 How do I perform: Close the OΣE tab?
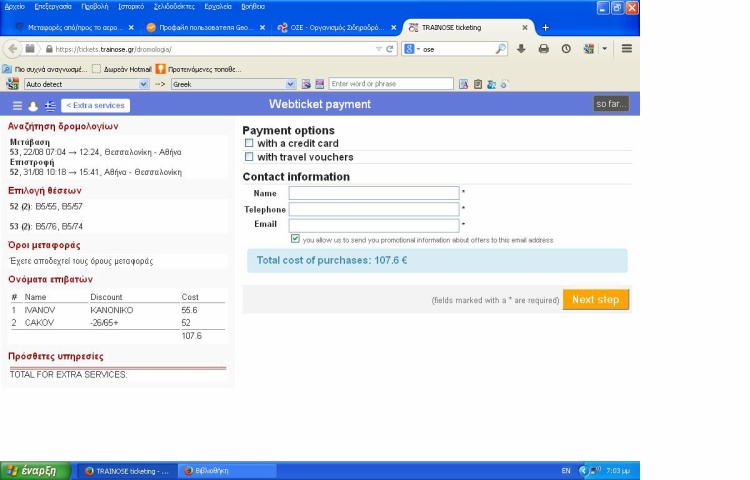pyautogui.click(x=394, y=28)
